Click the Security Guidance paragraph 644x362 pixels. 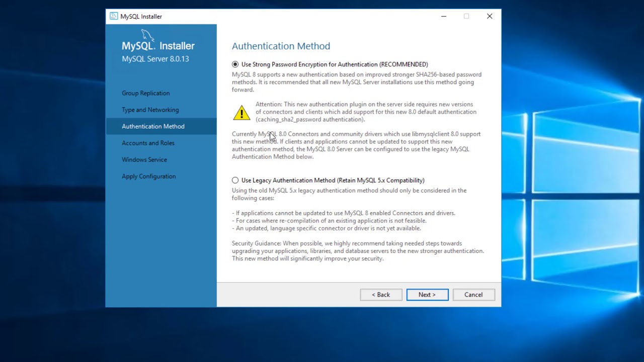pos(358,251)
